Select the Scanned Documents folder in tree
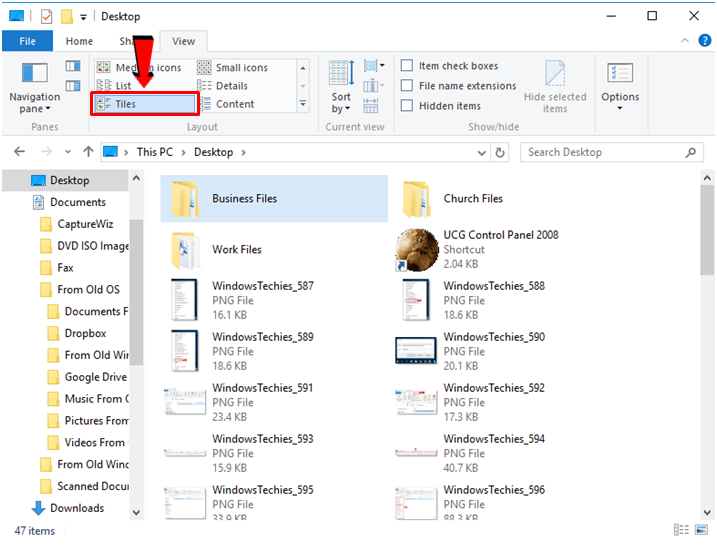This screenshot has height=548, width=717. click(85, 486)
